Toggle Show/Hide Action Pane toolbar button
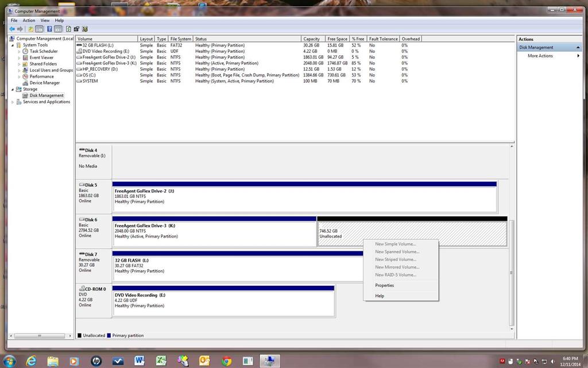This screenshot has height=368, width=588. coord(58,29)
